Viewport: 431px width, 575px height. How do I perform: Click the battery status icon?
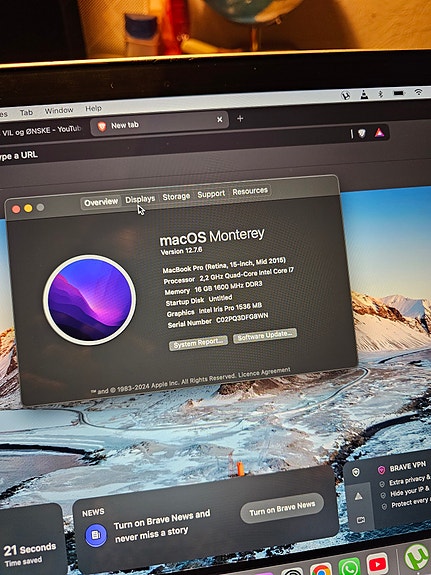[399, 93]
